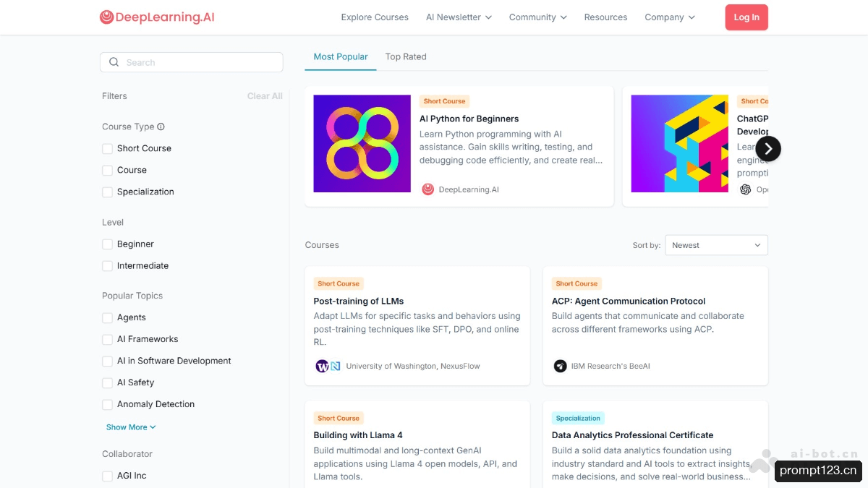The width and height of the screenshot is (868, 488).
Task: Open the Building with Llama 4 course
Action: click(358, 435)
